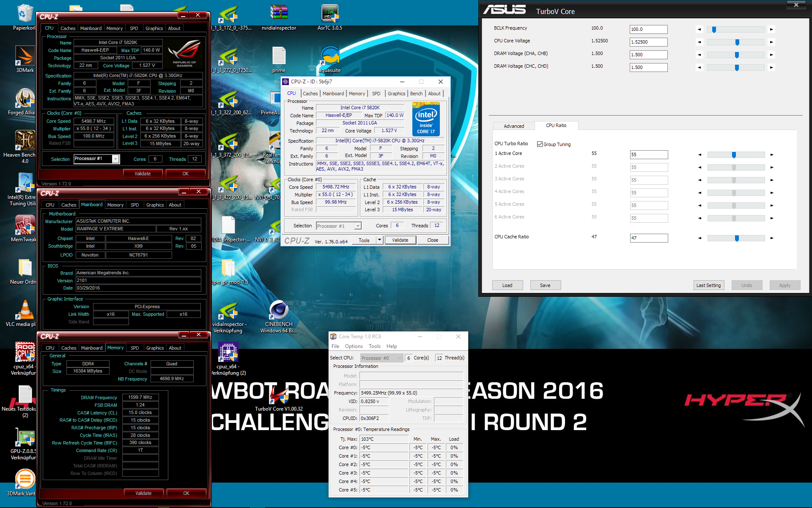This screenshot has width=812, height=508.
Task: Adjust BCLK Frequency slider handle
Action: 714,29
